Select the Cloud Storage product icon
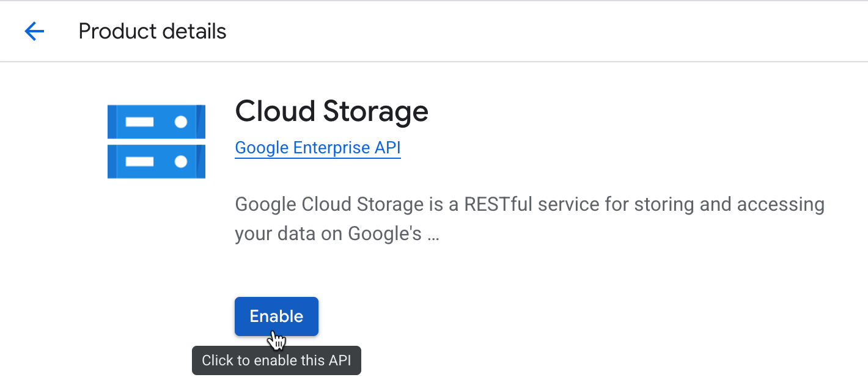Screen dimensions: 868x391 click(x=156, y=141)
